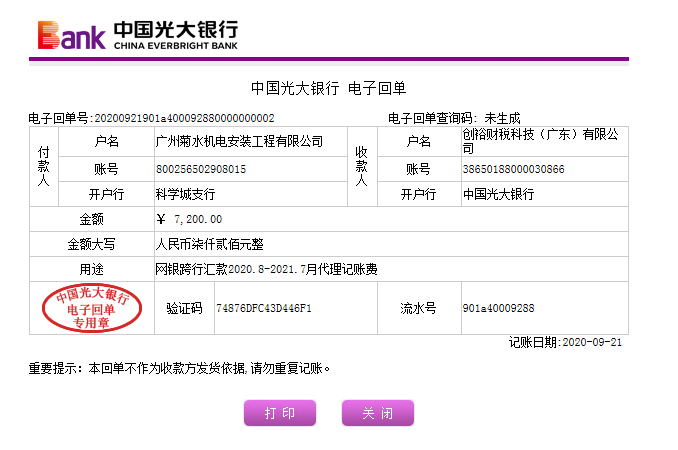
Task: Select purpose text 网银跨行汇款 代理记账费
Action: (x=266, y=269)
